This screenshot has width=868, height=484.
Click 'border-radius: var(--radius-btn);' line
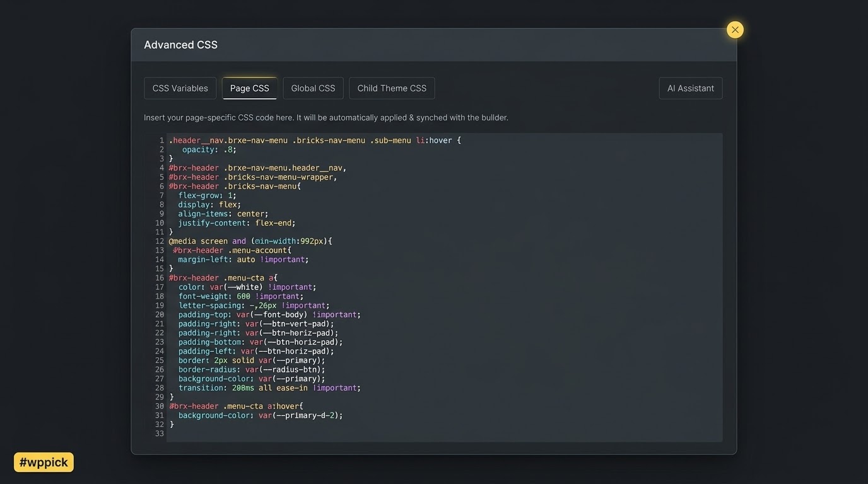[252, 369]
